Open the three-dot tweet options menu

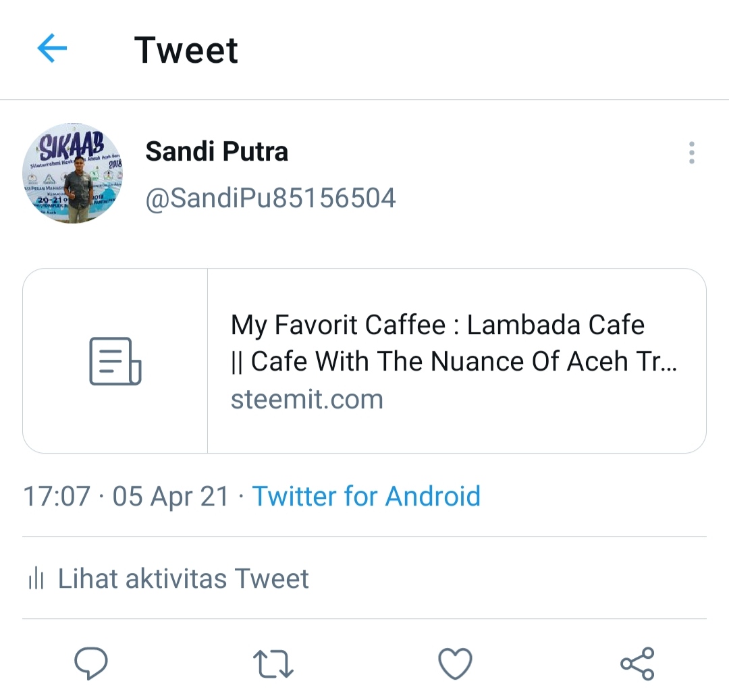(692, 153)
